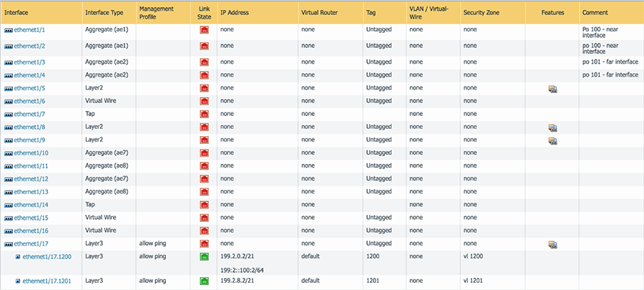Screen dimensions: 644x290
Task: Open the ethernet1/1 interface link
Action: pos(29,29)
